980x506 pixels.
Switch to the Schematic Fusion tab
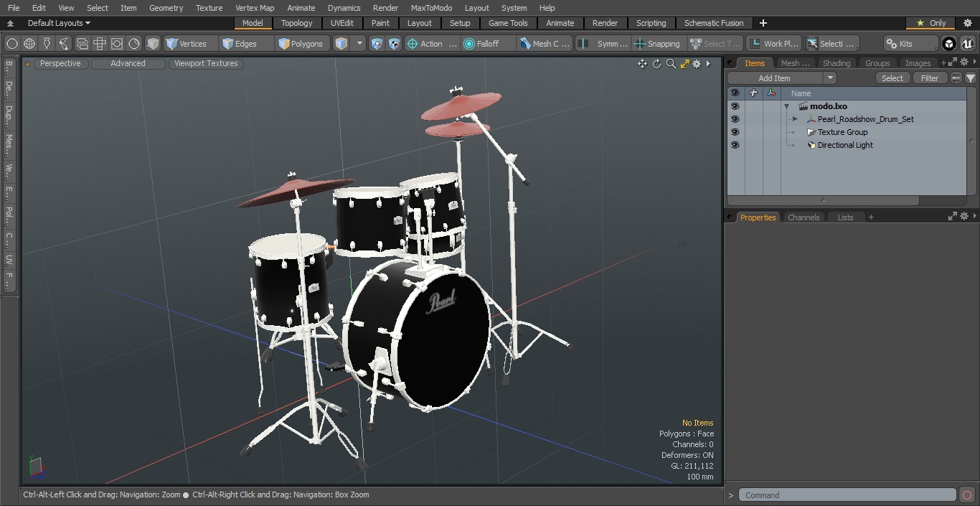point(714,23)
